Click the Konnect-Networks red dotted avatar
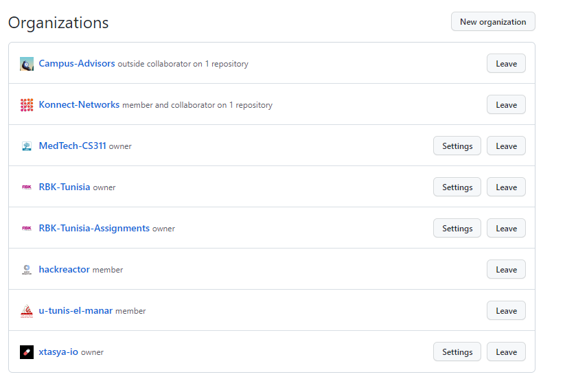565x392 pixels. (x=27, y=105)
